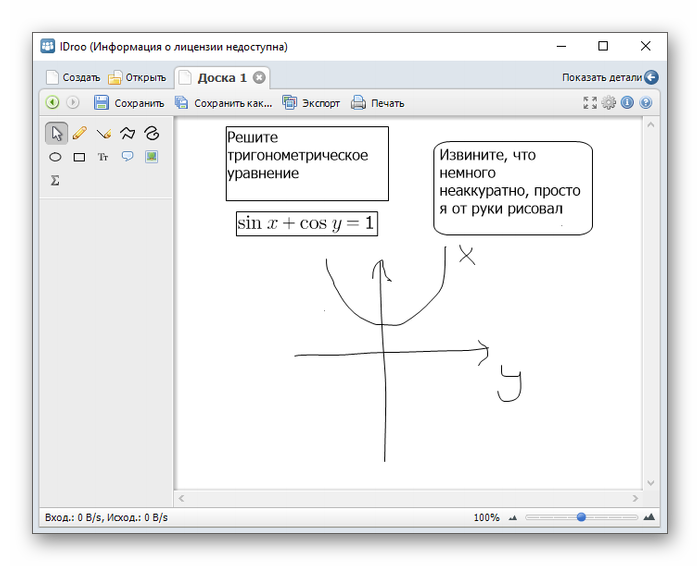Image resolution: width=700 pixels, height=566 pixels.
Task: Click the horizontal scrollbar left arrow
Action: tap(181, 498)
